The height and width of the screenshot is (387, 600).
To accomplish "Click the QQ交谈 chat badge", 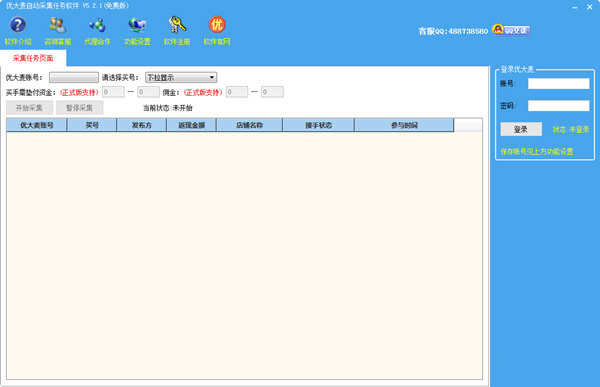I will 511,30.
